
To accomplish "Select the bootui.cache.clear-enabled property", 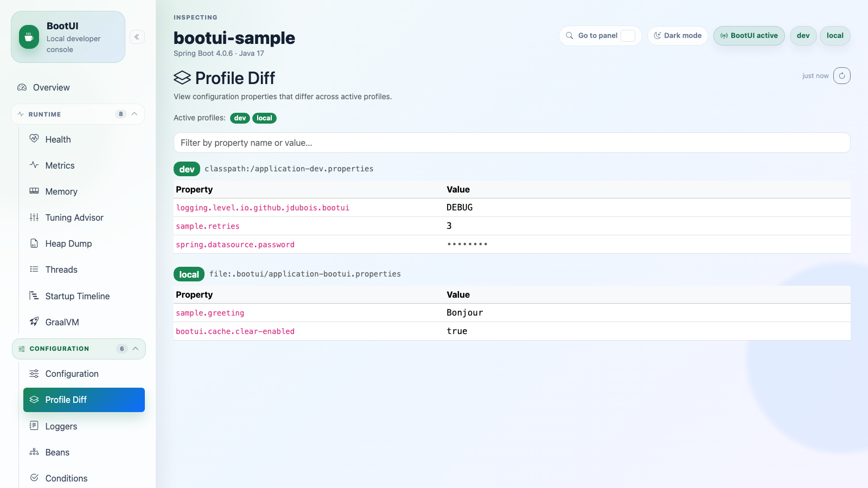I will pos(235,331).
